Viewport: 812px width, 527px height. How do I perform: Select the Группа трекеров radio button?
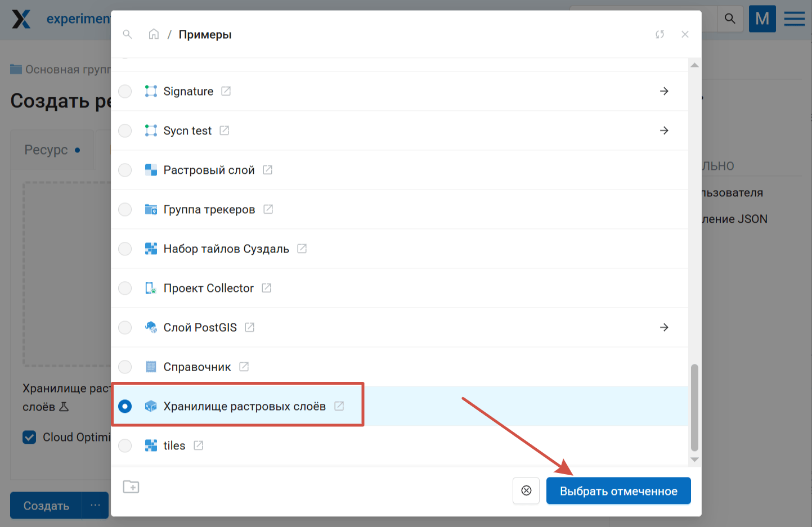(x=125, y=209)
